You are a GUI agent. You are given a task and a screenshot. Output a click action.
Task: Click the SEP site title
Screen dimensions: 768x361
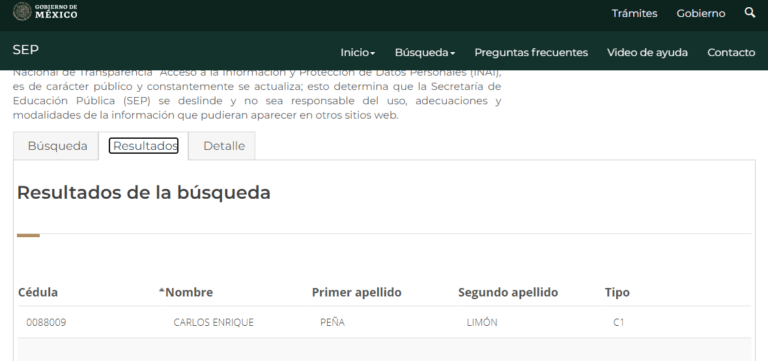25,49
